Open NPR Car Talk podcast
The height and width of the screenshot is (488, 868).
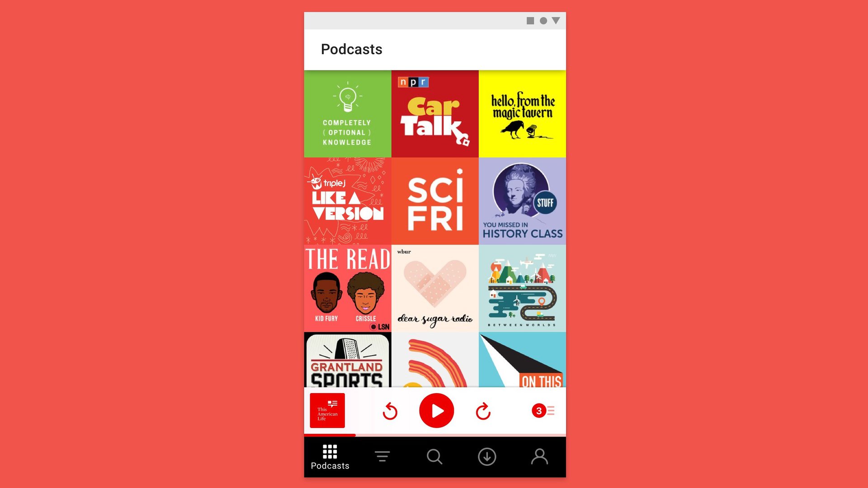click(x=434, y=113)
